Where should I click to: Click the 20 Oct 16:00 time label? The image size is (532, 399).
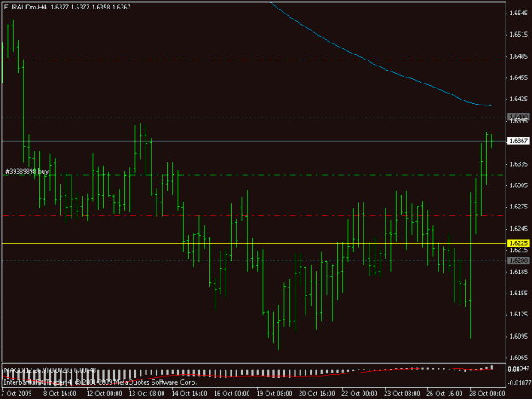click(317, 393)
